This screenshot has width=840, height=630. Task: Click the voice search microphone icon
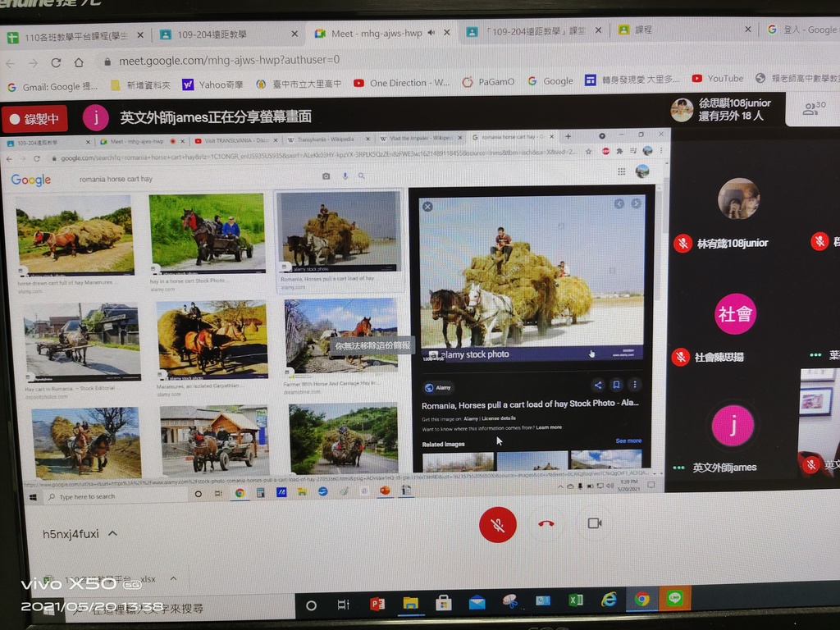click(345, 176)
